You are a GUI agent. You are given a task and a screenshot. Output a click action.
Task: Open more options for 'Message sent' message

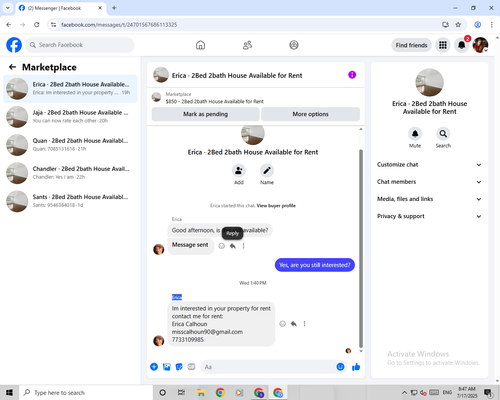[x=244, y=246]
